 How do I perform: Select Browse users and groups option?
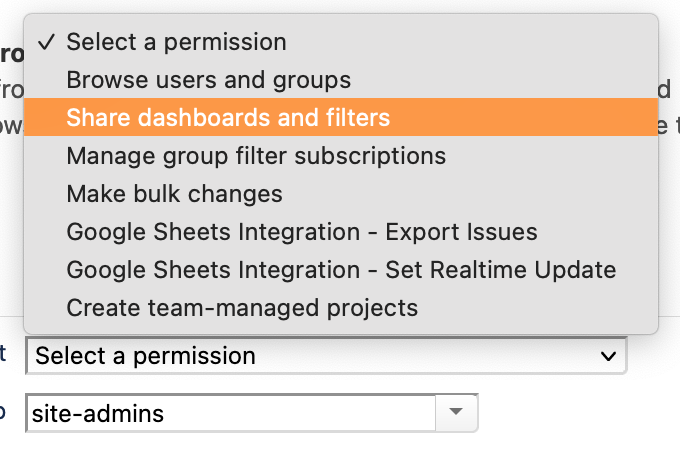click(x=208, y=79)
